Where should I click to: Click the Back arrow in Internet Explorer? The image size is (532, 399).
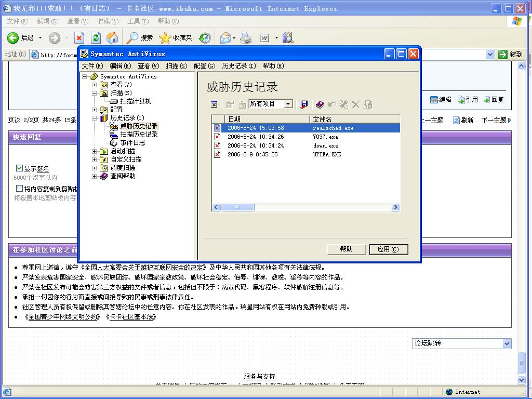click(x=13, y=37)
